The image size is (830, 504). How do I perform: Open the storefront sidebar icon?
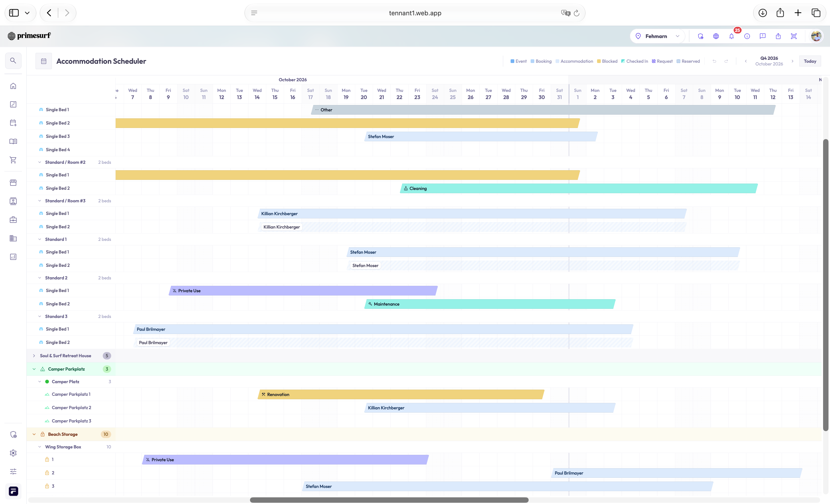pyautogui.click(x=13, y=183)
